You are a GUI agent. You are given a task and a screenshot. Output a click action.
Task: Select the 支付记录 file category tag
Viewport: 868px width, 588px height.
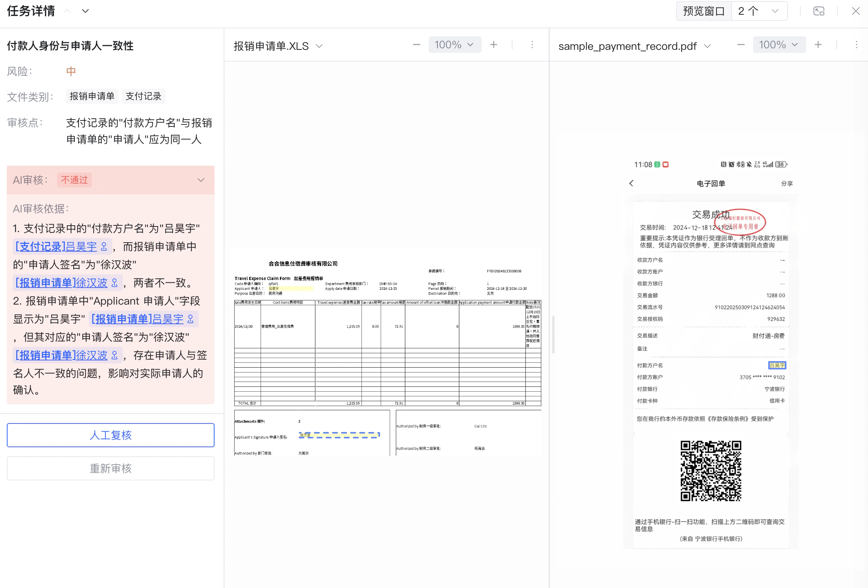[143, 96]
